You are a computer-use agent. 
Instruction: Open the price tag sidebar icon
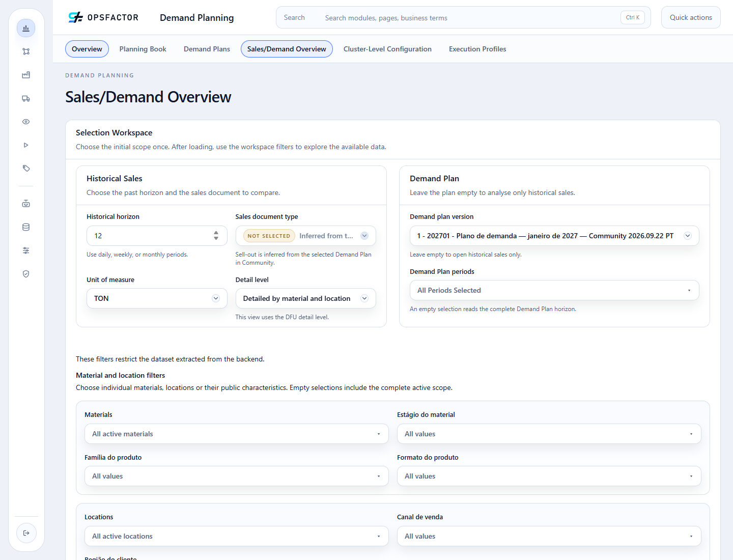[26, 169]
